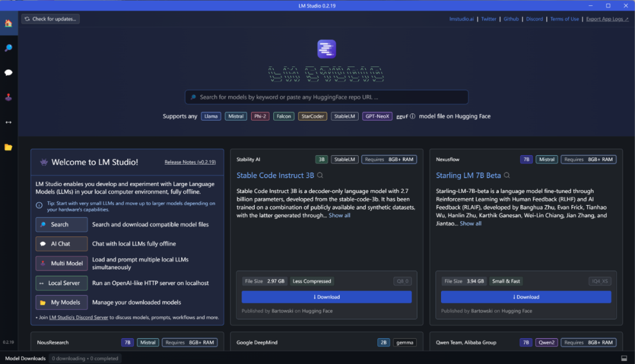Select the Falcon architecture tag
The height and width of the screenshot is (364, 635).
(x=283, y=116)
